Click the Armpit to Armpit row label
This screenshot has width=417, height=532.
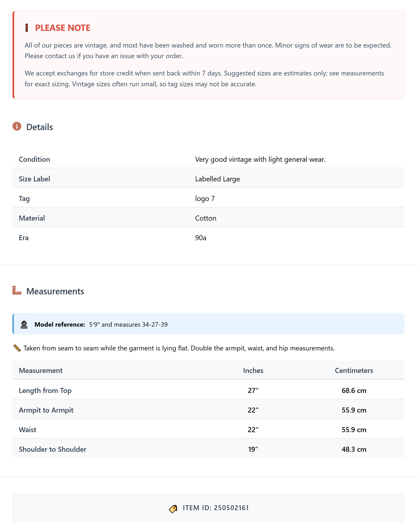coord(46,410)
